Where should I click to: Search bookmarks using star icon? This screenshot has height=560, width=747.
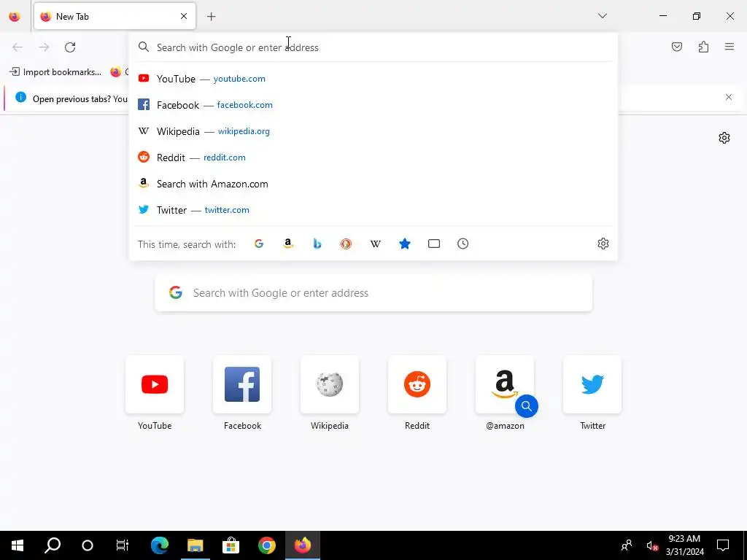[404, 244]
